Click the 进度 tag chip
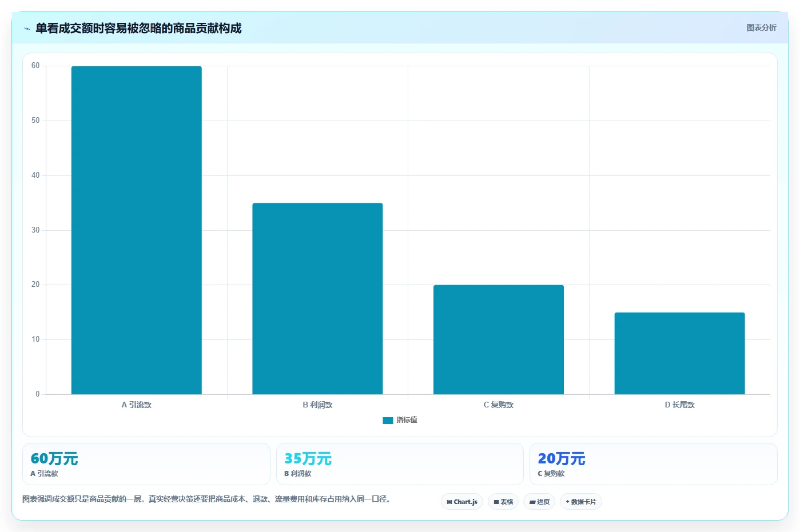800x532 pixels. (539, 502)
